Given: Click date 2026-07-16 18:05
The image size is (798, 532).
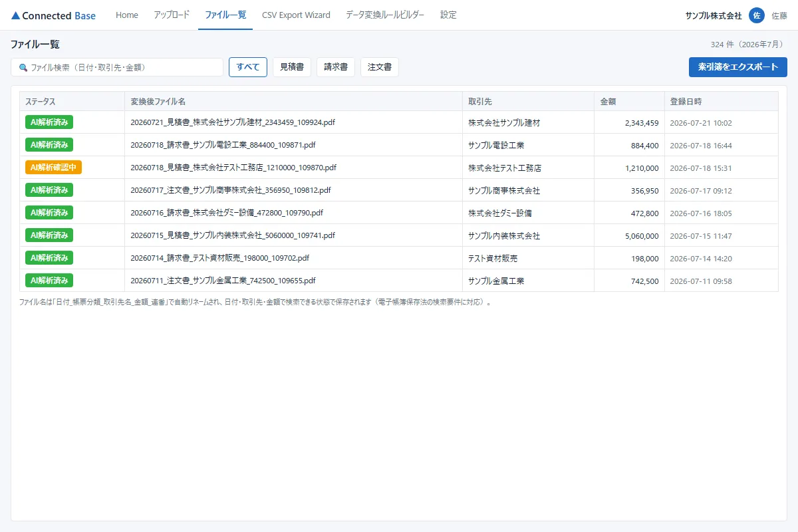Looking at the screenshot, I should 701,213.
